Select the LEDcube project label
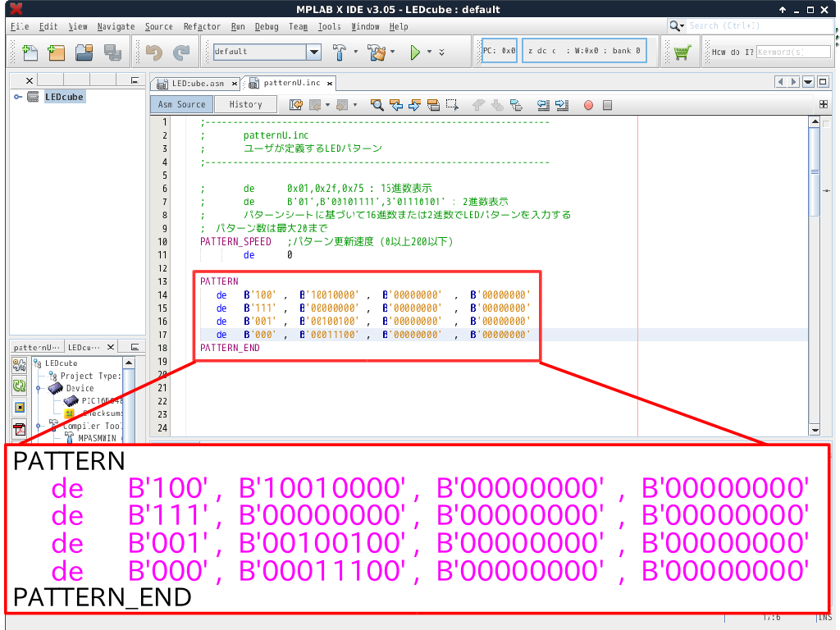840x630 pixels. (x=64, y=97)
